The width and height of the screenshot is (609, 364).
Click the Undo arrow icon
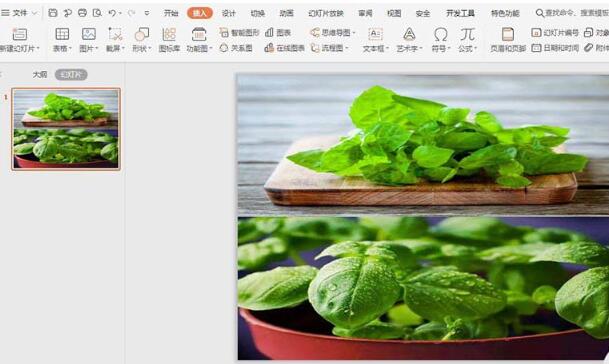coord(112,13)
